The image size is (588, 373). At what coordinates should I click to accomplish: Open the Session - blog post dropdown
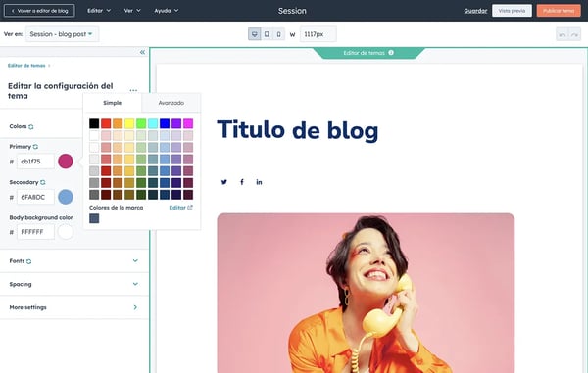(62, 34)
